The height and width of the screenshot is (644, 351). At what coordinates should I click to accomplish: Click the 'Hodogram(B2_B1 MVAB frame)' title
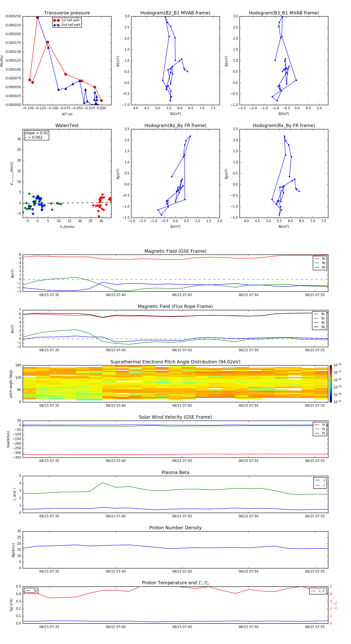[175, 13]
